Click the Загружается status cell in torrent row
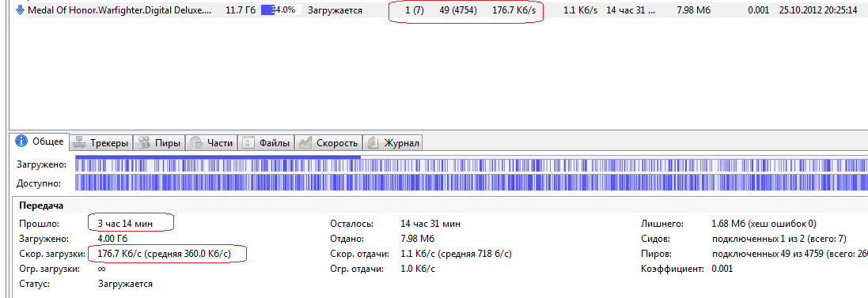This screenshot has height=298, width=868. [x=335, y=10]
